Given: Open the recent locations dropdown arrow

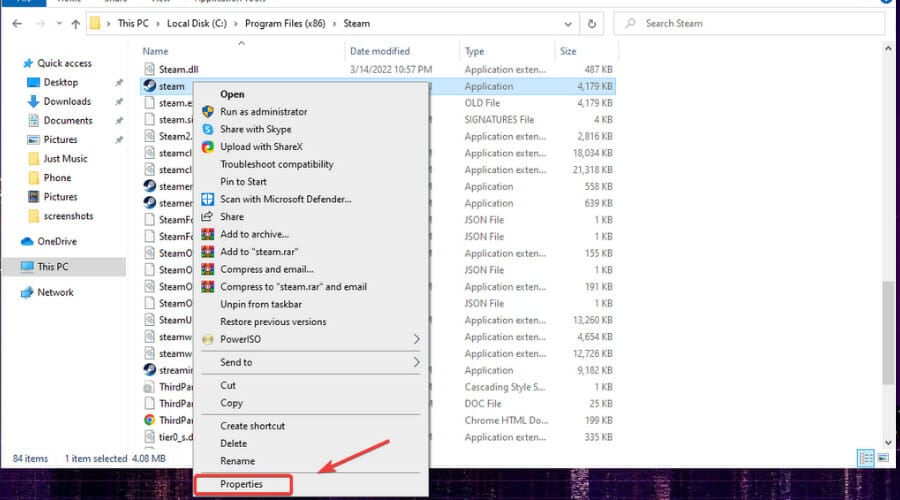Looking at the screenshot, I should (59, 24).
